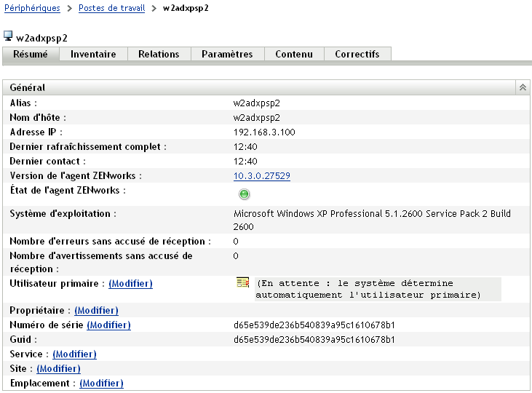Click the Nom d'hôte value w2adxpsp2
The width and height of the screenshot is (532, 393).
[256, 118]
